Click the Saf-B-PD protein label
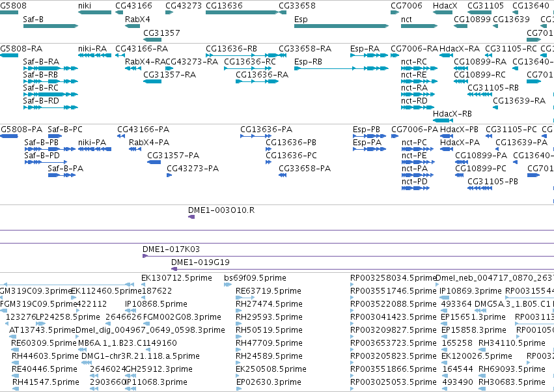 pyautogui.click(x=42, y=156)
